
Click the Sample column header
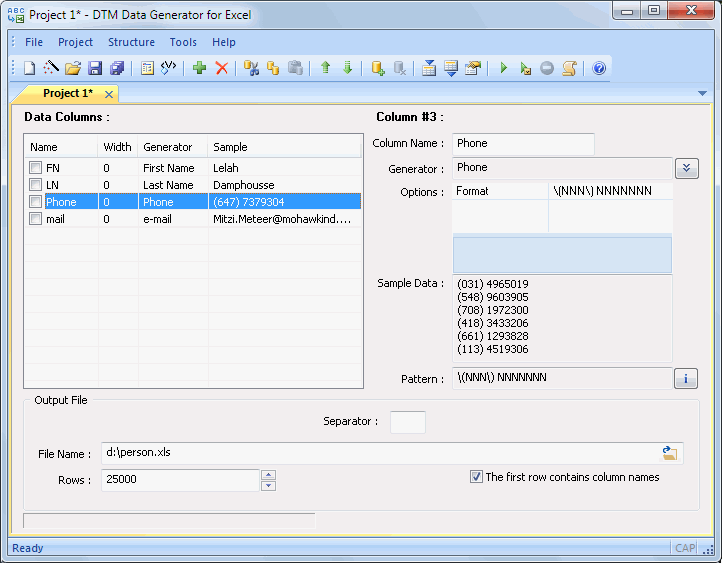(285, 147)
